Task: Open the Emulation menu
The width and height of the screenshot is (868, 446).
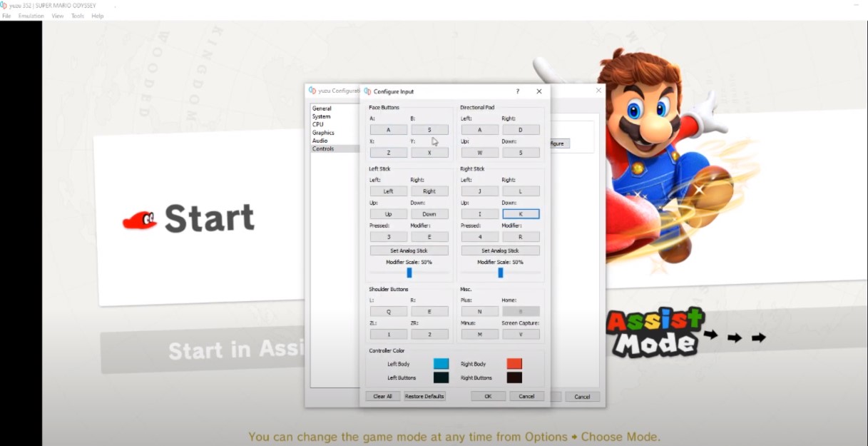Action: point(31,16)
